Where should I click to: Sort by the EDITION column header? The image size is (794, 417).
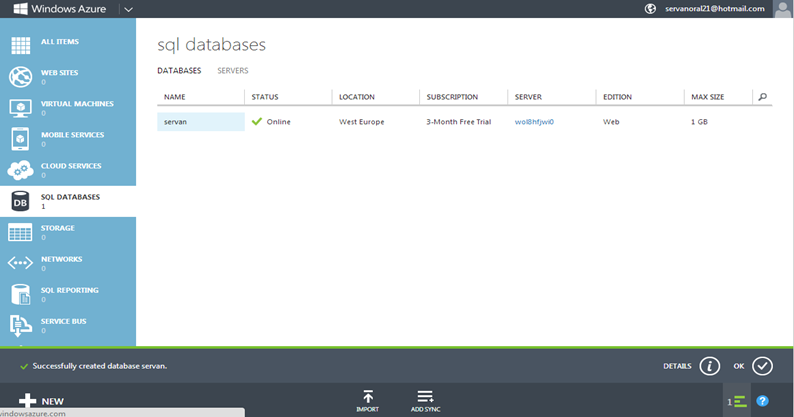[617, 97]
